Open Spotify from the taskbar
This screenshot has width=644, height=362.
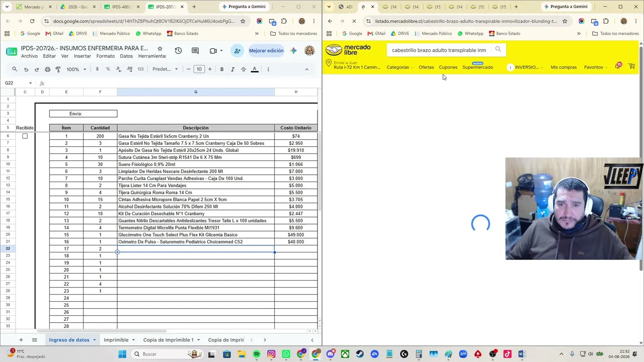[257, 354]
